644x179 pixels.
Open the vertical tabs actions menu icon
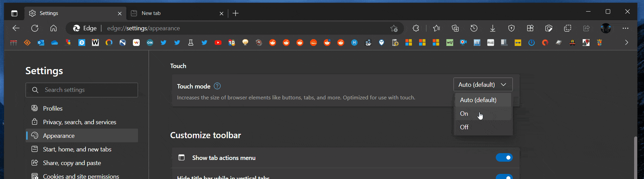(14, 13)
